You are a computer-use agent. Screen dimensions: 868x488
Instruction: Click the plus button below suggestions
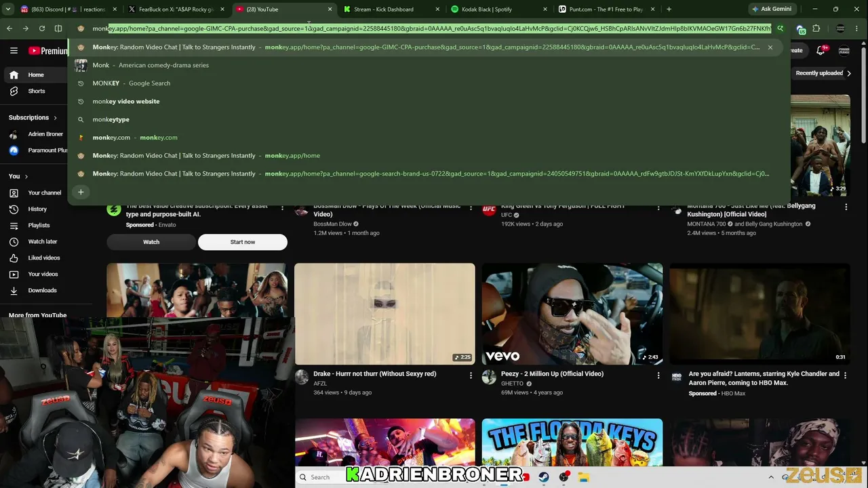point(81,192)
